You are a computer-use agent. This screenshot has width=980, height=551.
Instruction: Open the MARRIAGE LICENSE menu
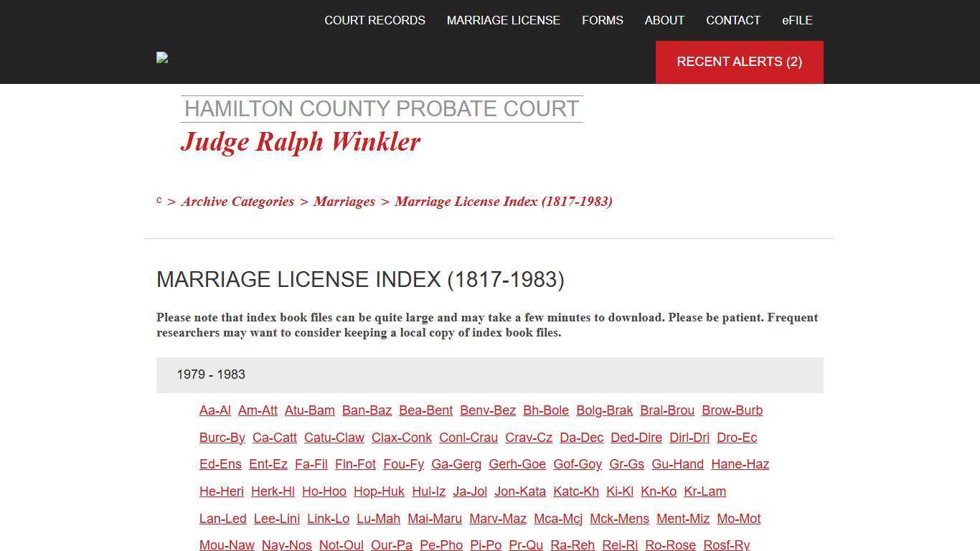(x=503, y=20)
